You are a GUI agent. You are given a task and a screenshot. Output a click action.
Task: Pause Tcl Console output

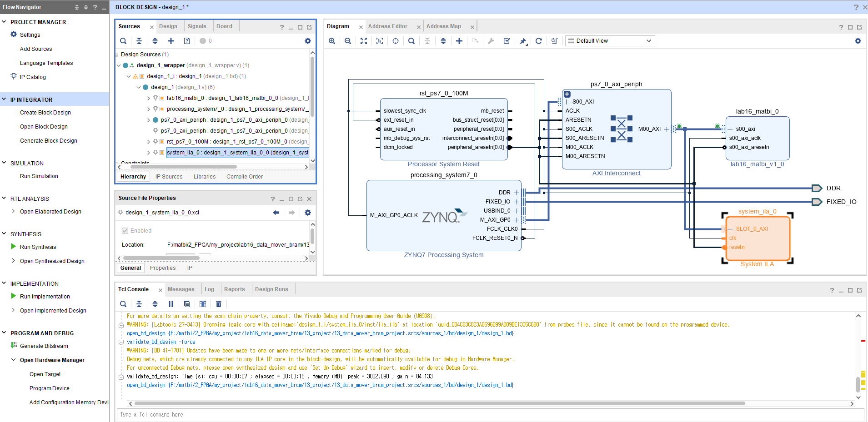pos(171,304)
